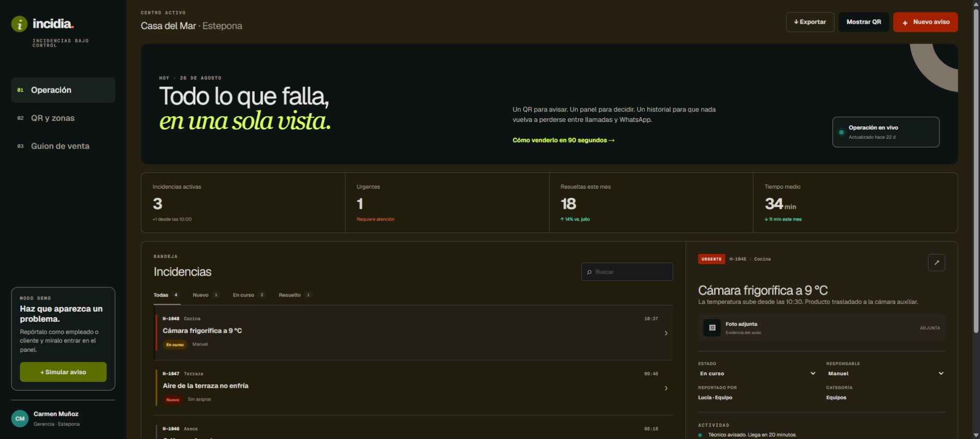Viewport: 980px width, 439px height.
Task: Click the H-1048 · Cocina label in detail
Action: click(750, 259)
